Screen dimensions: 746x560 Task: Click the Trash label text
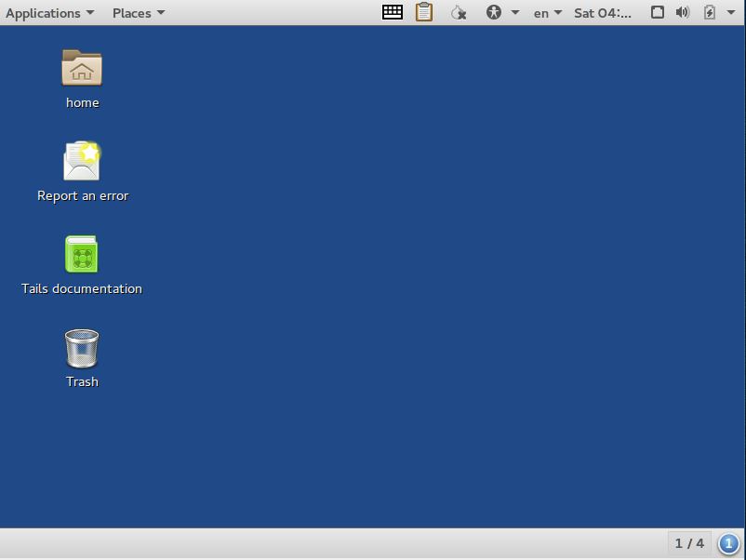click(x=82, y=382)
